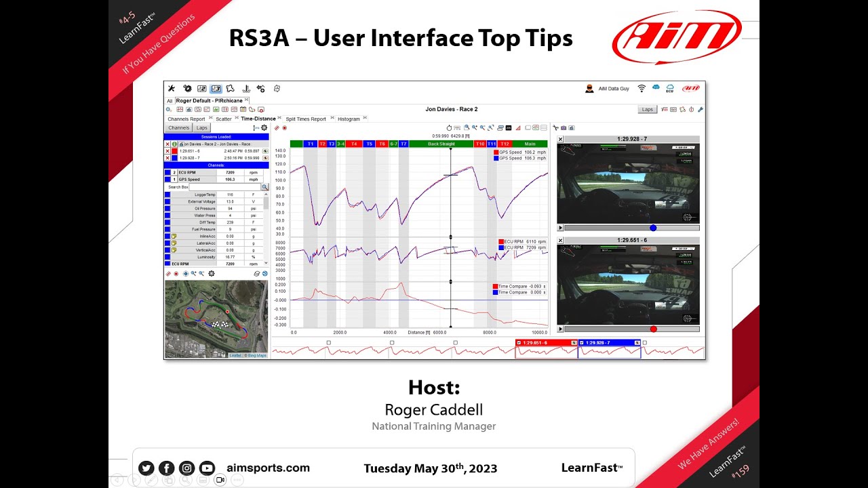Click the gear settings icon beside Laps button
The image size is (868, 488).
pos(264,127)
